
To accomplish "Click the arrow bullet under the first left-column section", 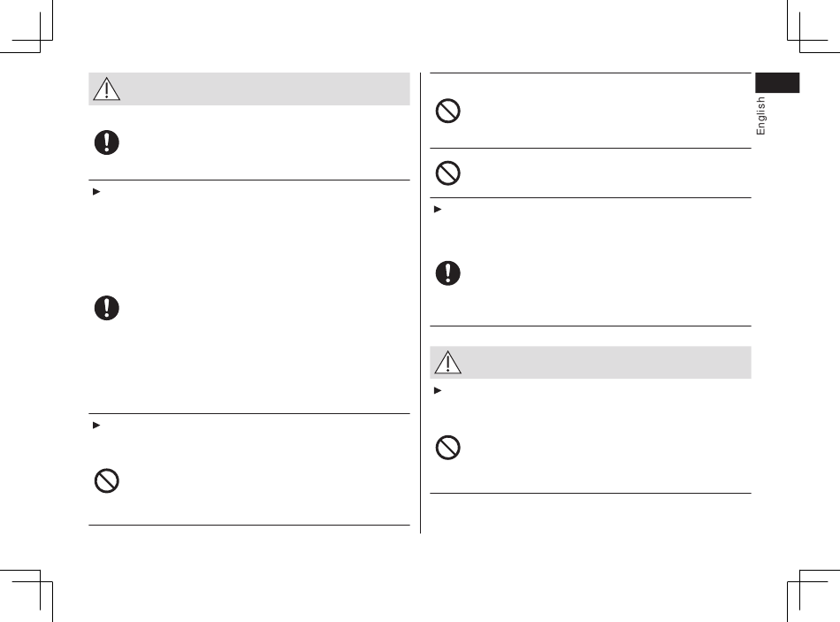I will point(96,192).
